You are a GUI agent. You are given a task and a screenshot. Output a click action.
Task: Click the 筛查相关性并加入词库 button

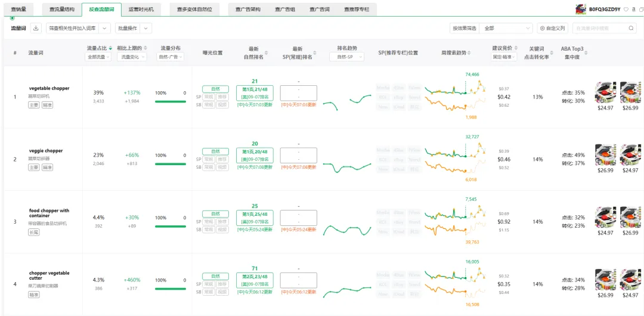[x=73, y=29]
